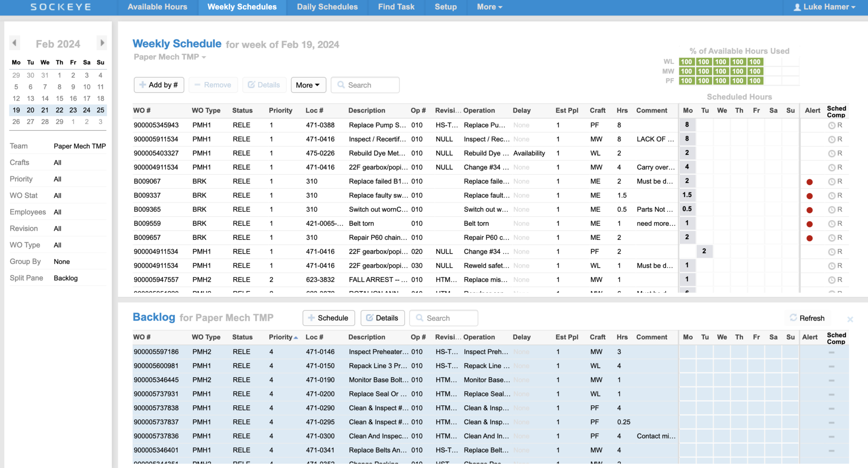Click the Refresh icon in the Backlog panel
Image resolution: width=868 pixels, height=468 pixels.
click(793, 318)
